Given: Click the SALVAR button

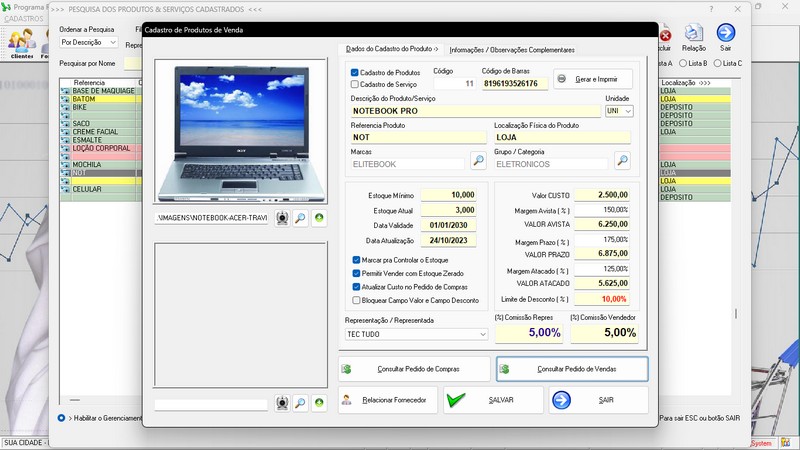Looking at the screenshot, I should point(493,400).
